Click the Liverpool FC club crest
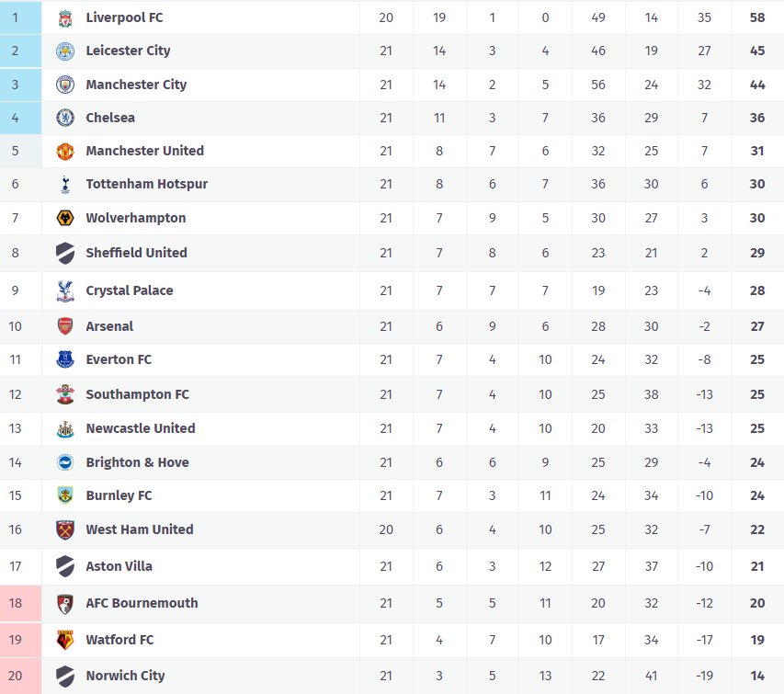Viewport: 784px width, 694px height. (64, 17)
